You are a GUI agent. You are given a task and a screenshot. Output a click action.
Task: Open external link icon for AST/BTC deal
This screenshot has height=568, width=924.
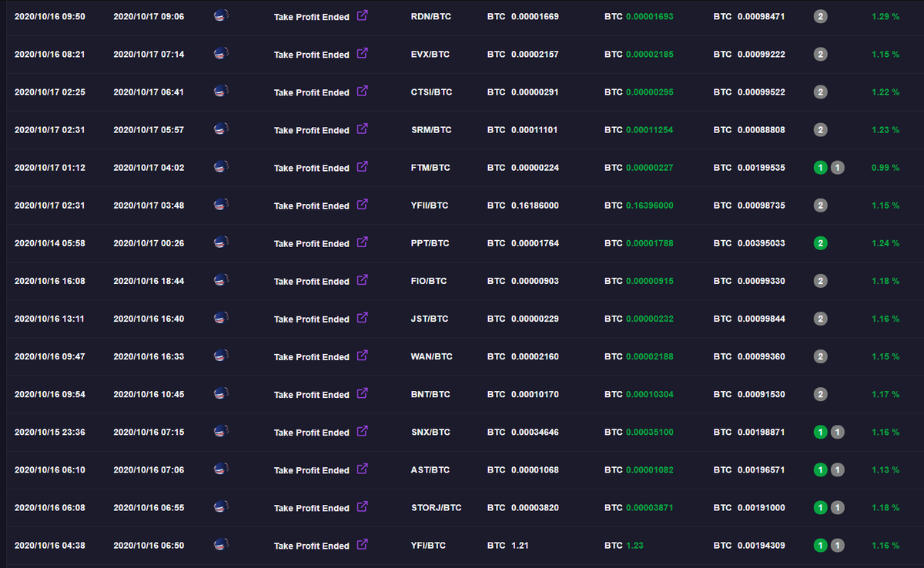click(x=363, y=468)
